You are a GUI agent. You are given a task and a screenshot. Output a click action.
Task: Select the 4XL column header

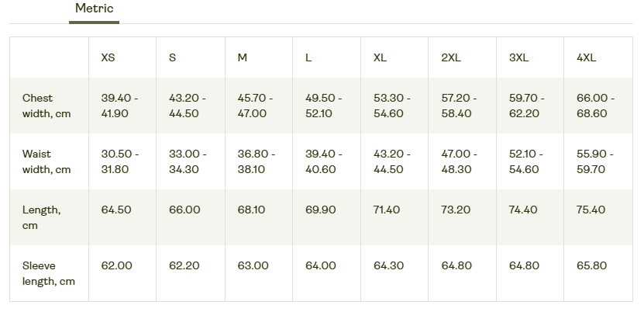point(586,58)
